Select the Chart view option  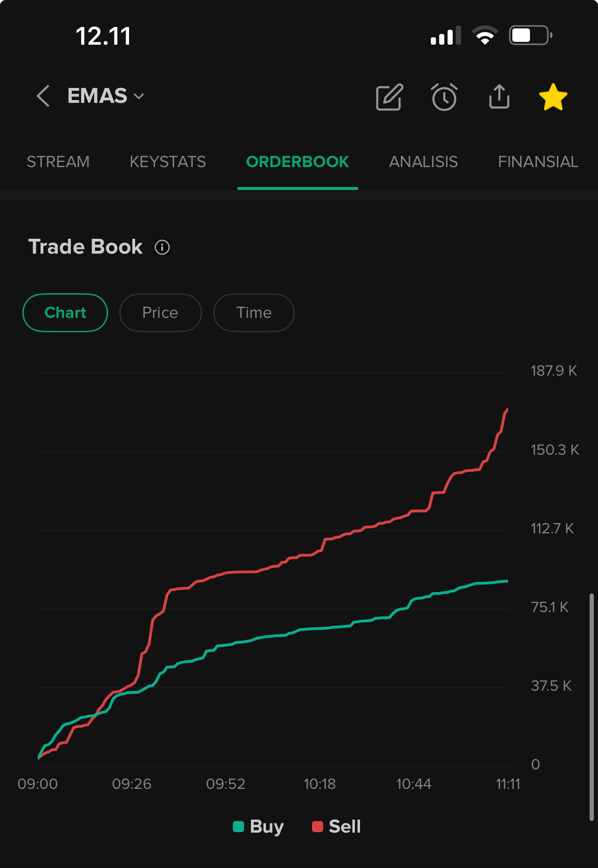click(x=65, y=313)
